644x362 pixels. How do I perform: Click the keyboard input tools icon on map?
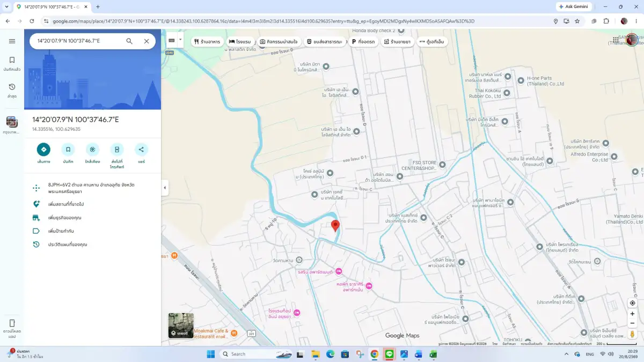pyautogui.click(x=172, y=40)
